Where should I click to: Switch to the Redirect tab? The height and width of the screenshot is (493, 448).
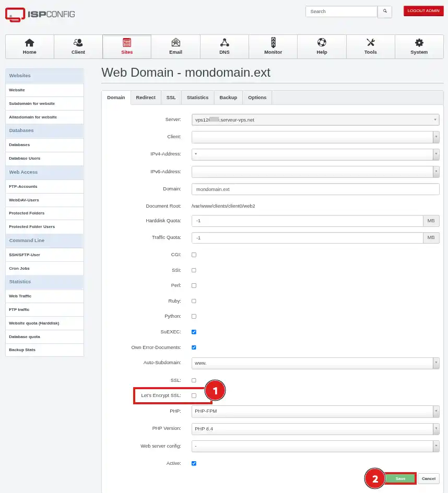(x=146, y=98)
